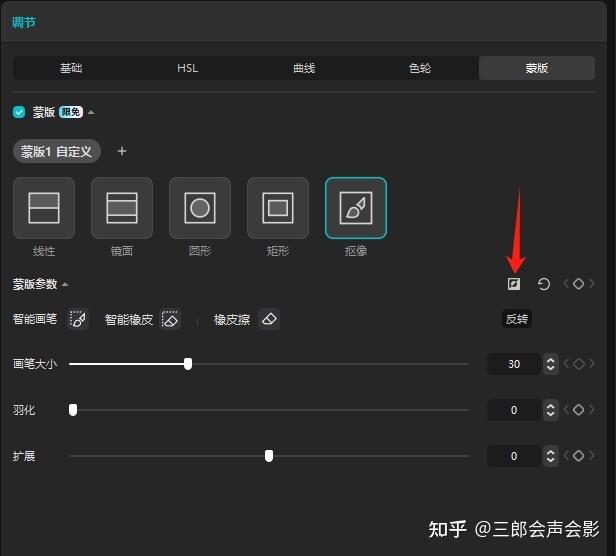Open the 调节 panel header tab

pos(24,22)
